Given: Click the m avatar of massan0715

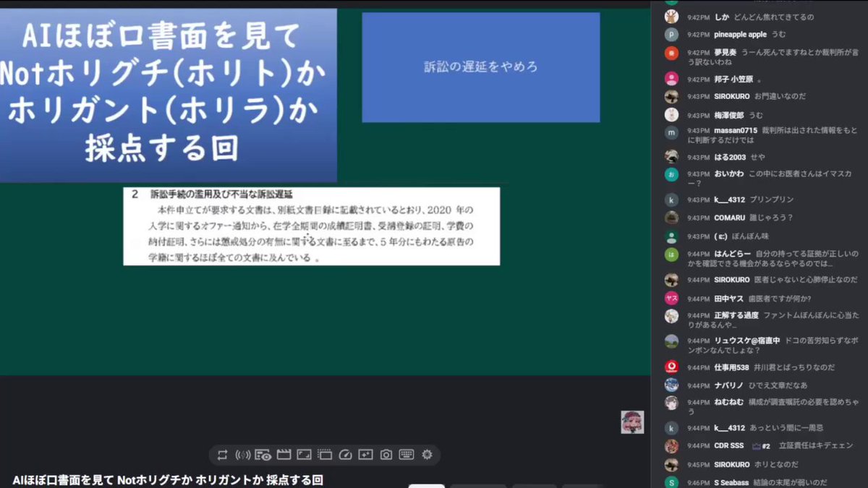Looking at the screenshot, I should [671, 132].
